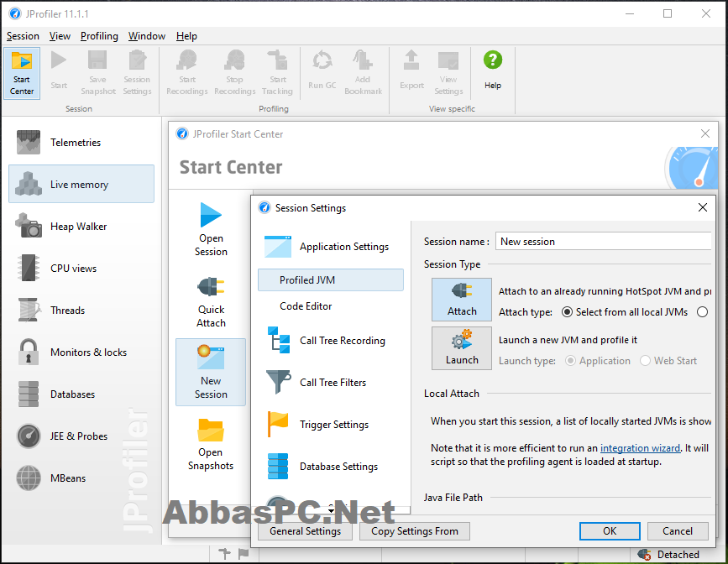The width and height of the screenshot is (728, 564).
Task: Confirm Session Settings with OK
Action: (x=610, y=531)
